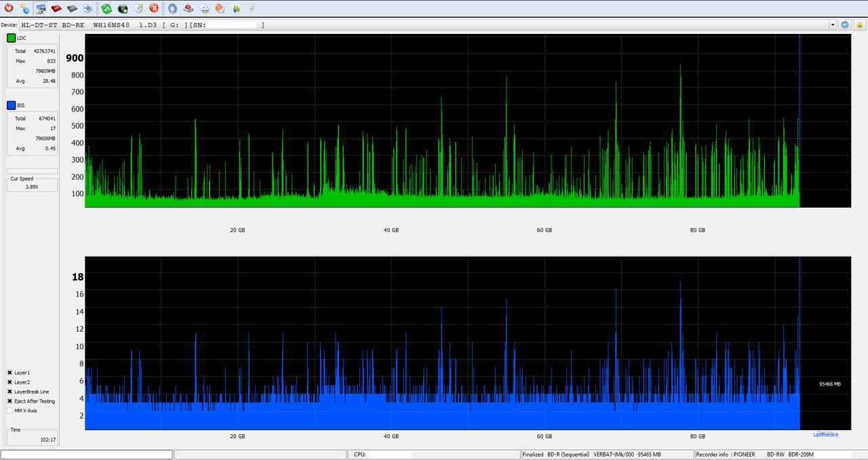The image size is (868, 460).
Task: Click the LDC total value 42763741
Action: pyautogui.click(x=44, y=51)
